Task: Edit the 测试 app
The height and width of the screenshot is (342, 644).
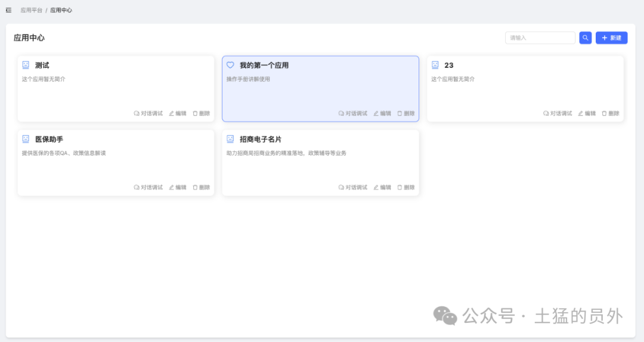Action: (178, 113)
